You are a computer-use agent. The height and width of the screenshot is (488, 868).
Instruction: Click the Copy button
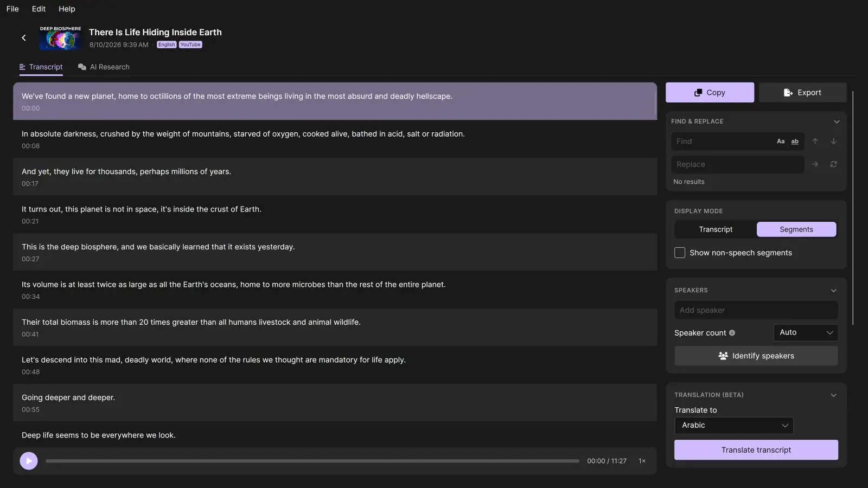[710, 93]
